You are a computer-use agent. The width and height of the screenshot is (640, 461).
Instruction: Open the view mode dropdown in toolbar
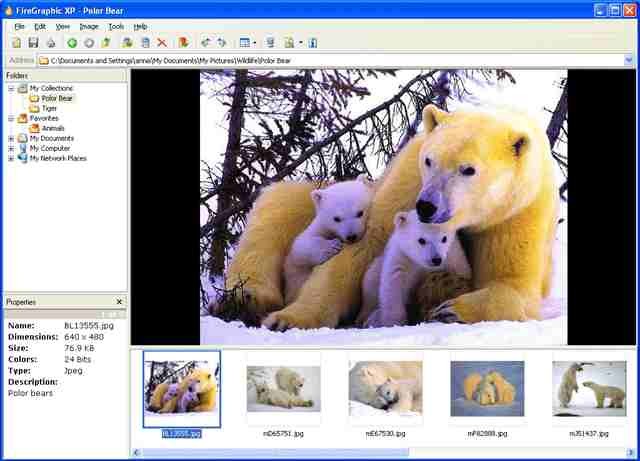[255, 43]
